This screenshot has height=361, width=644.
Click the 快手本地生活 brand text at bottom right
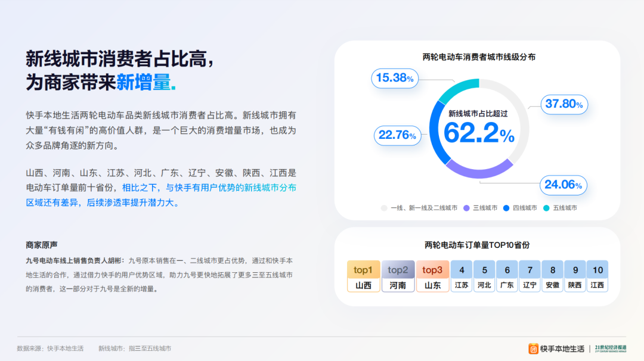tap(562, 348)
